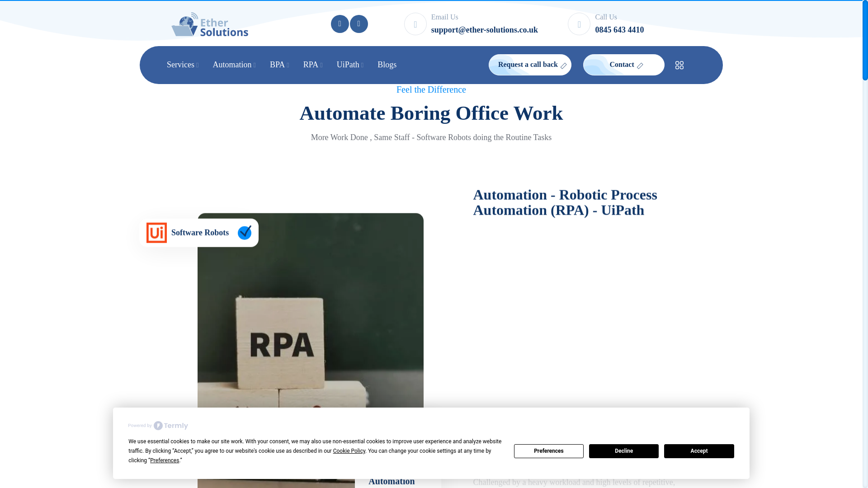Open the Blogs page
868x488 pixels.
click(387, 65)
